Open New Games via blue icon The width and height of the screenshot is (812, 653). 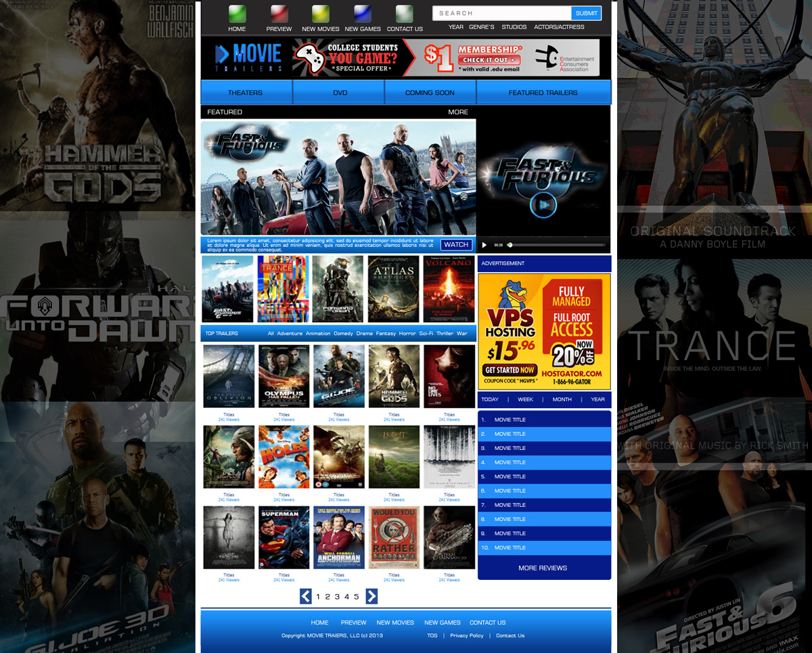click(x=363, y=14)
